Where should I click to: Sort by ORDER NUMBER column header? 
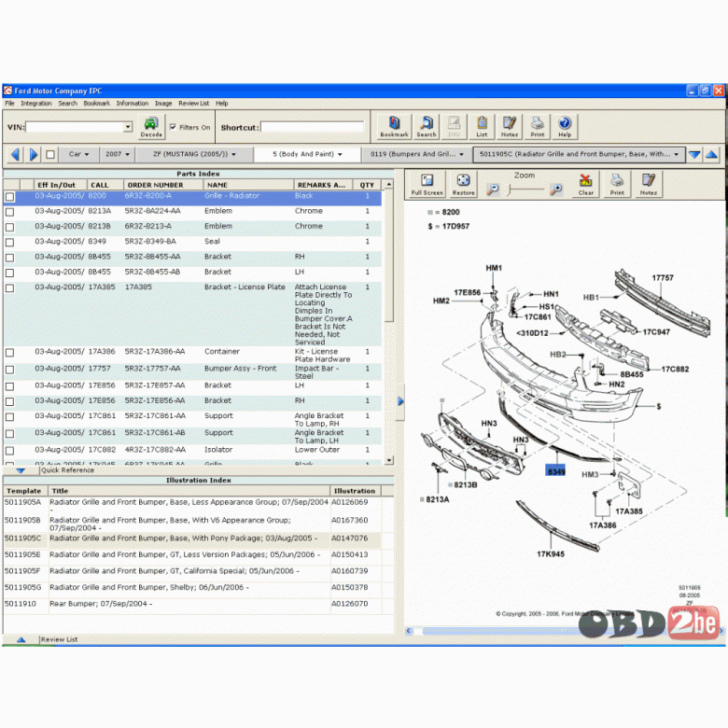coord(163,185)
